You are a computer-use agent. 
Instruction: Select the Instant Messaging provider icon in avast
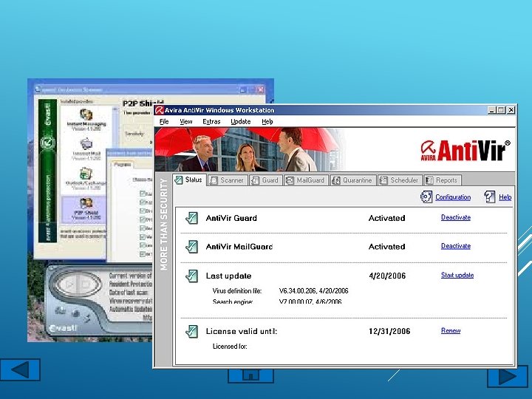[86, 115]
